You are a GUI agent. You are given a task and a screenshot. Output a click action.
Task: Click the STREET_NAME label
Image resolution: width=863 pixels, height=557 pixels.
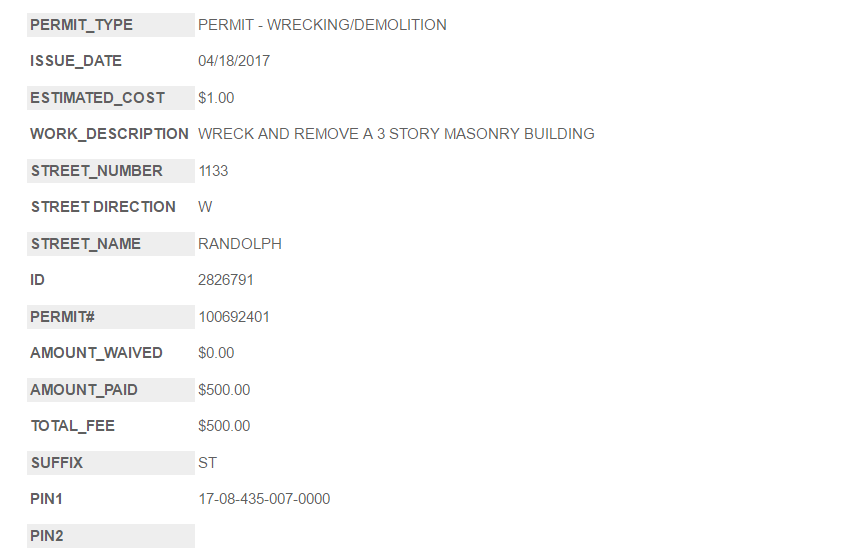[x=86, y=244]
